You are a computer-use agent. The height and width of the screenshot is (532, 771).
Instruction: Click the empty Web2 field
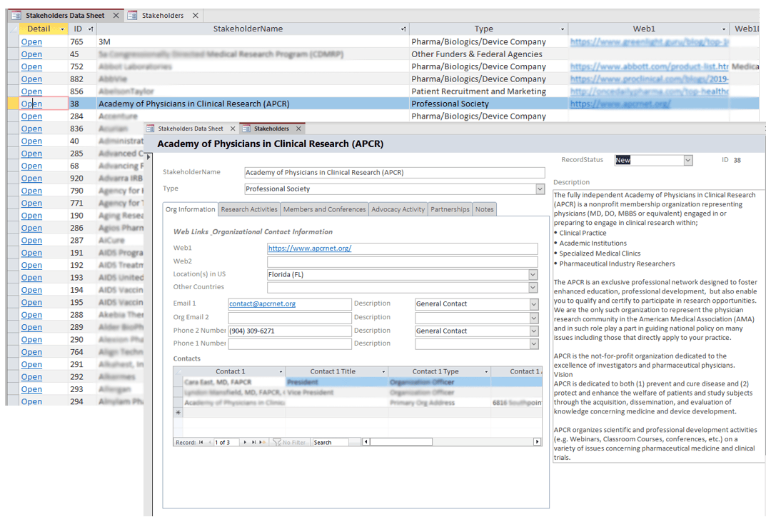point(402,261)
